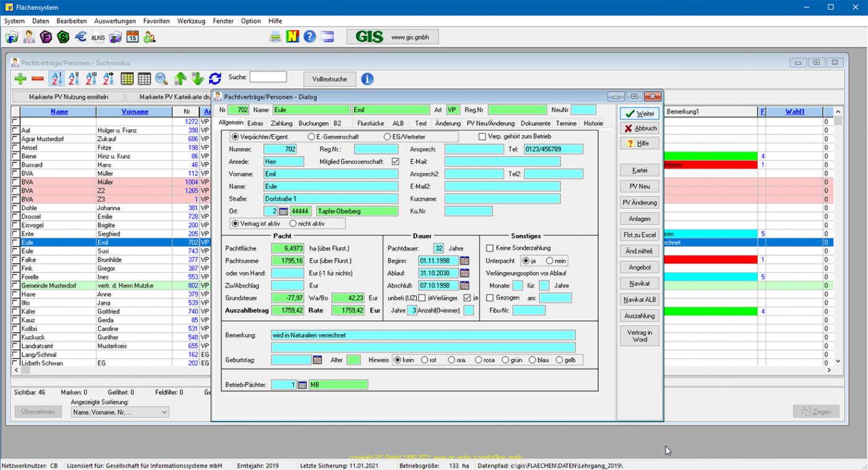Switch to the Flurstücke tab
Viewport: 868px width, 470px height.
pos(371,123)
